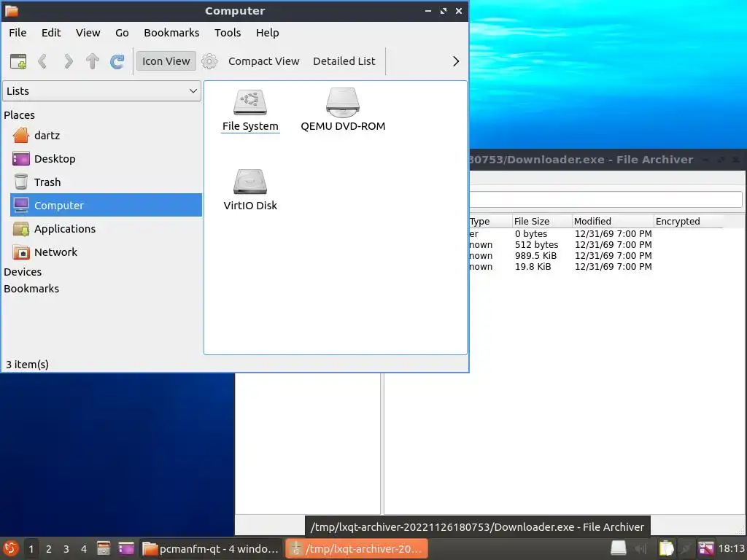Open the LXQt start menu button
The height and width of the screenshot is (560, 747).
[x=10, y=548]
